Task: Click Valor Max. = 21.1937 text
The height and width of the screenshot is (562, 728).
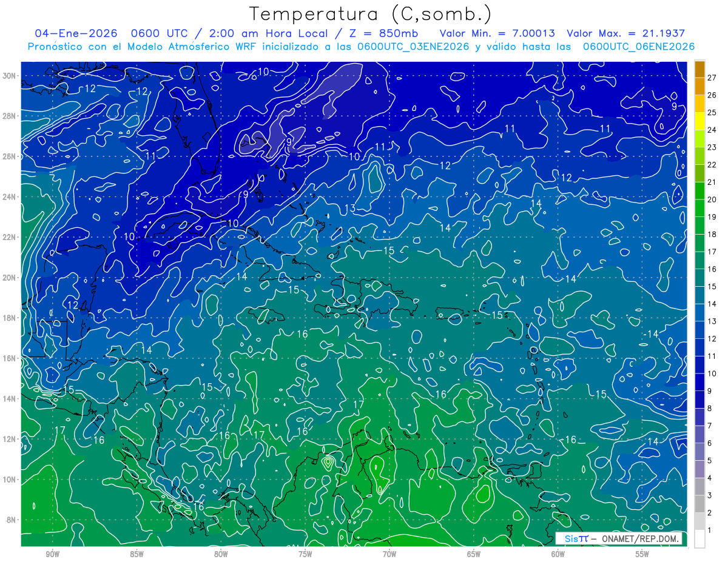Action: pyautogui.click(x=625, y=33)
